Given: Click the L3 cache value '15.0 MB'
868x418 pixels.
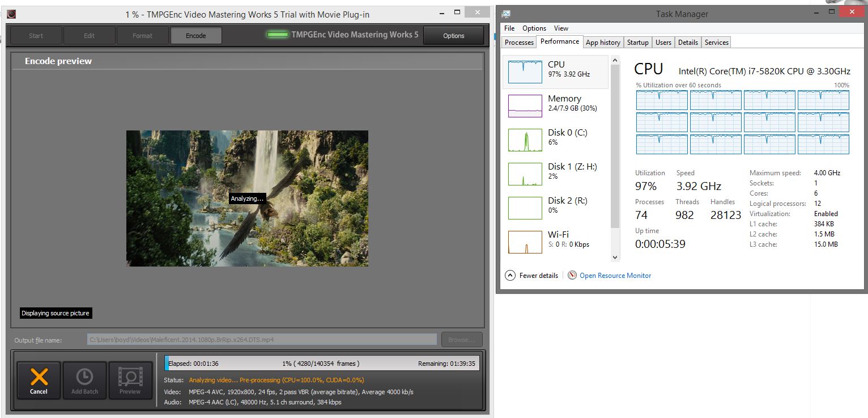Looking at the screenshot, I should [x=826, y=244].
